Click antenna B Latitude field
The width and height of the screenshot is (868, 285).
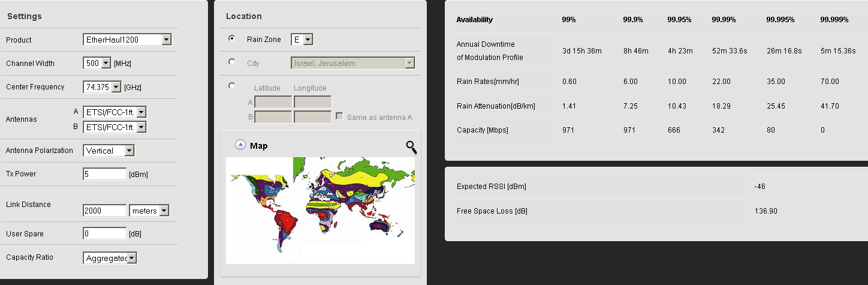point(273,116)
